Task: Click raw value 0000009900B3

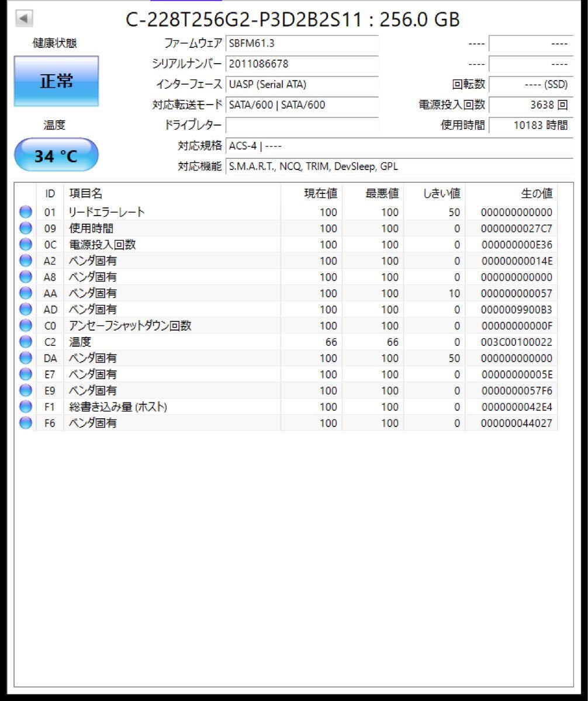Action: [516, 309]
